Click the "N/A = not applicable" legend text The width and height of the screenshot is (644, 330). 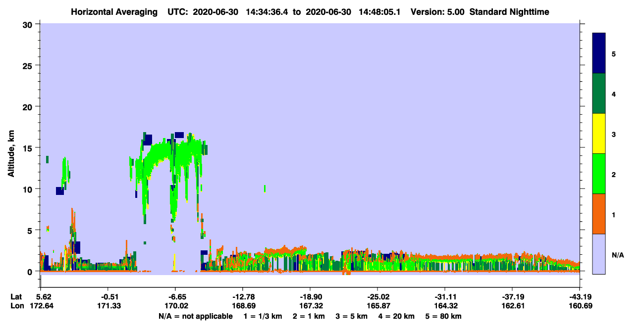click(195, 316)
